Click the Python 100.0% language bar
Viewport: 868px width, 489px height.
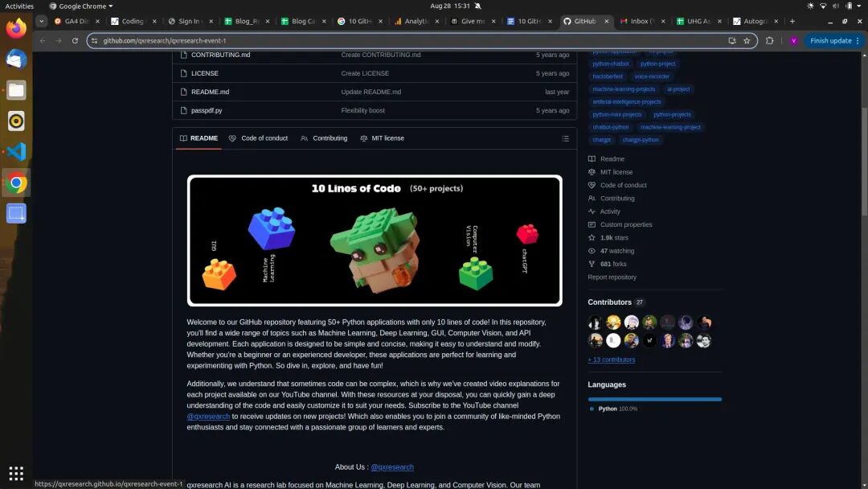(x=653, y=398)
